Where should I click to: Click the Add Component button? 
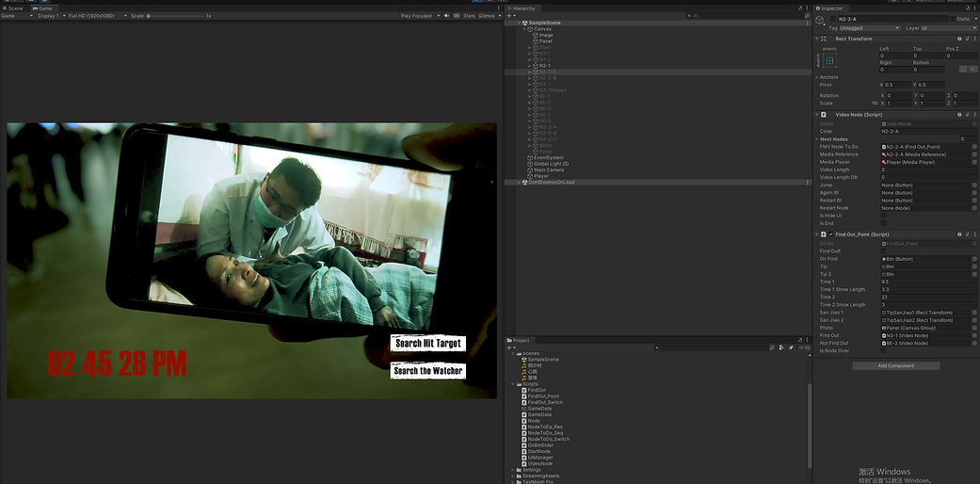point(895,365)
